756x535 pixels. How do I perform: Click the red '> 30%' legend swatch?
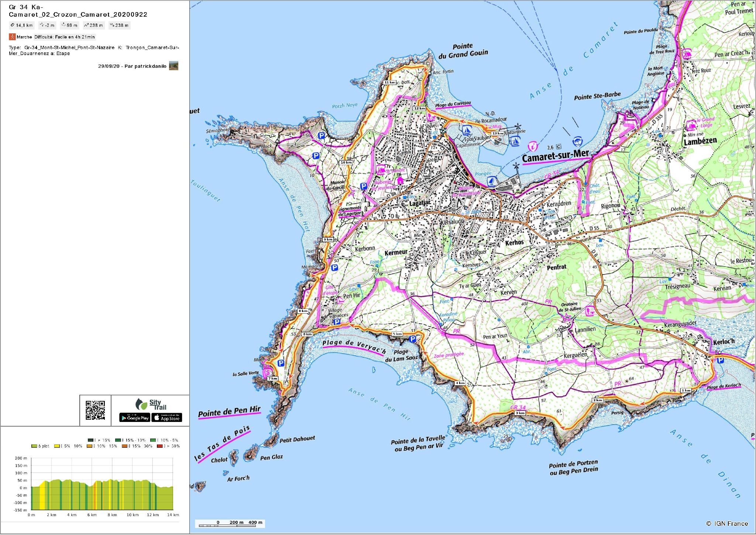(159, 446)
